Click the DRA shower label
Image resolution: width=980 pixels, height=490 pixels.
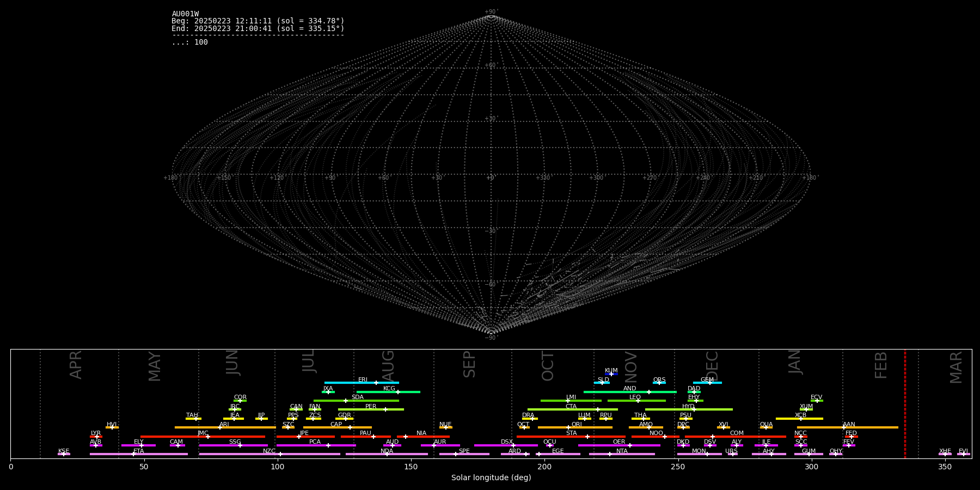click(x=528, y=415)
